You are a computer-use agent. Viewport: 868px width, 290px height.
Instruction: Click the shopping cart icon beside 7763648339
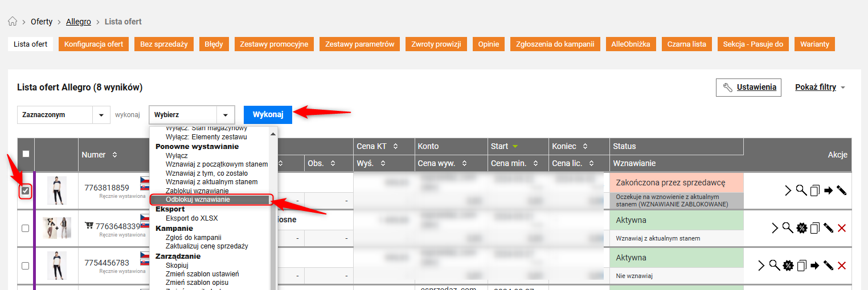(x=89, y=225)
